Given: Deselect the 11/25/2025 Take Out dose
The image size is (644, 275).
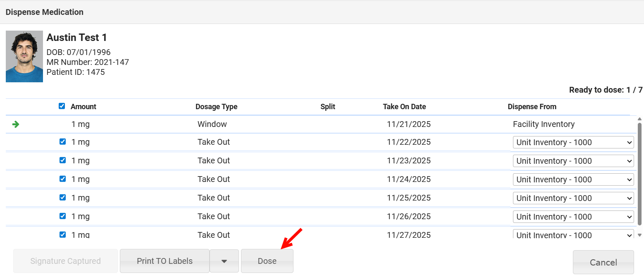Looking at the screenshot, I should pyautogui.click(x=62, y=198).
